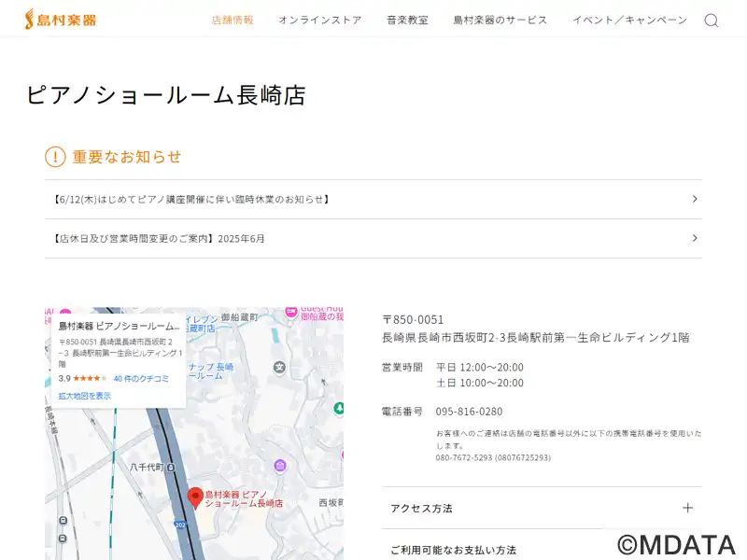This screenshot has width=747, height=560.
Task: Click 拡大地図を表示 link on map
Action: 85,396
